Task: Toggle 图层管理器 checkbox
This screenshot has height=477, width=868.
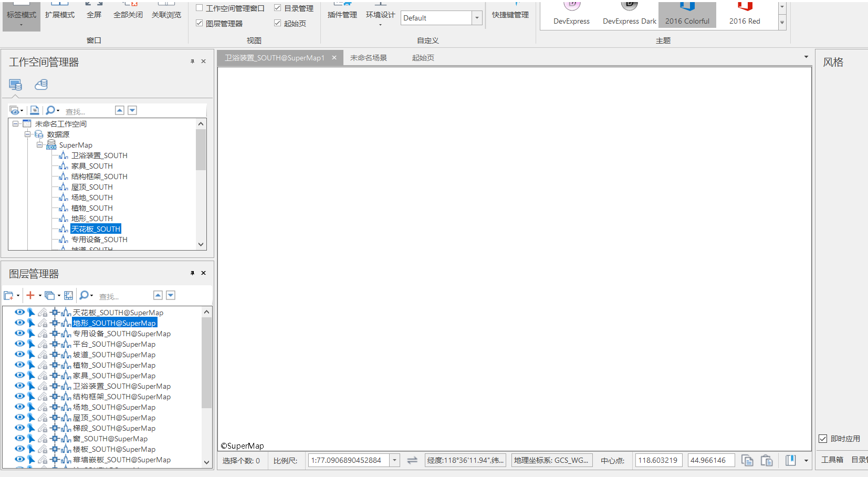Action: [200, 23]
